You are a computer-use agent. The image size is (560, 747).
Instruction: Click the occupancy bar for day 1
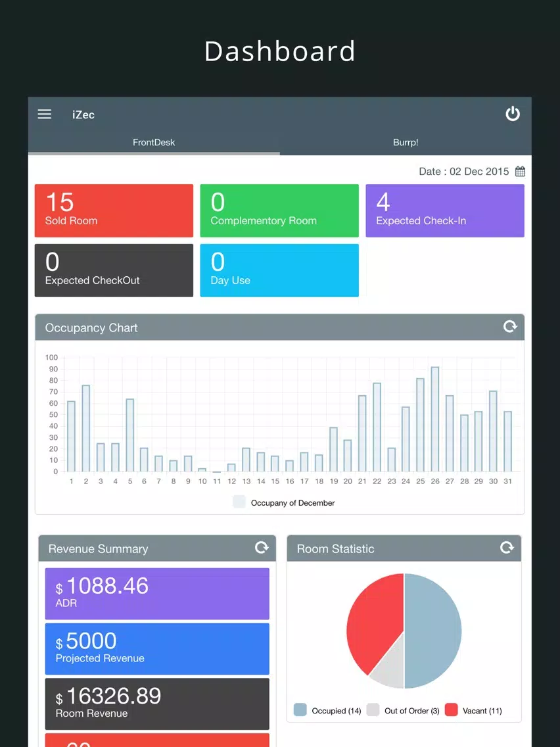click(x=71, y=437)
